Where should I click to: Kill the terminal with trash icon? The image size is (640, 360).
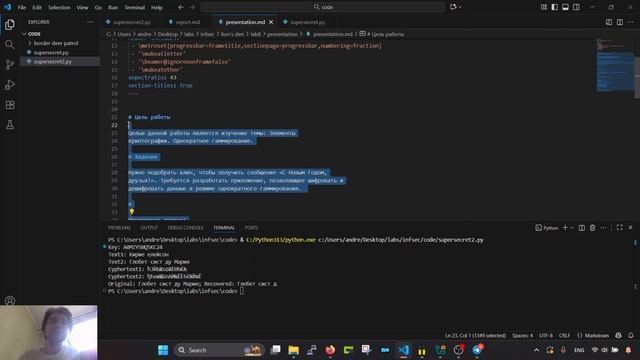coord(592,227)
